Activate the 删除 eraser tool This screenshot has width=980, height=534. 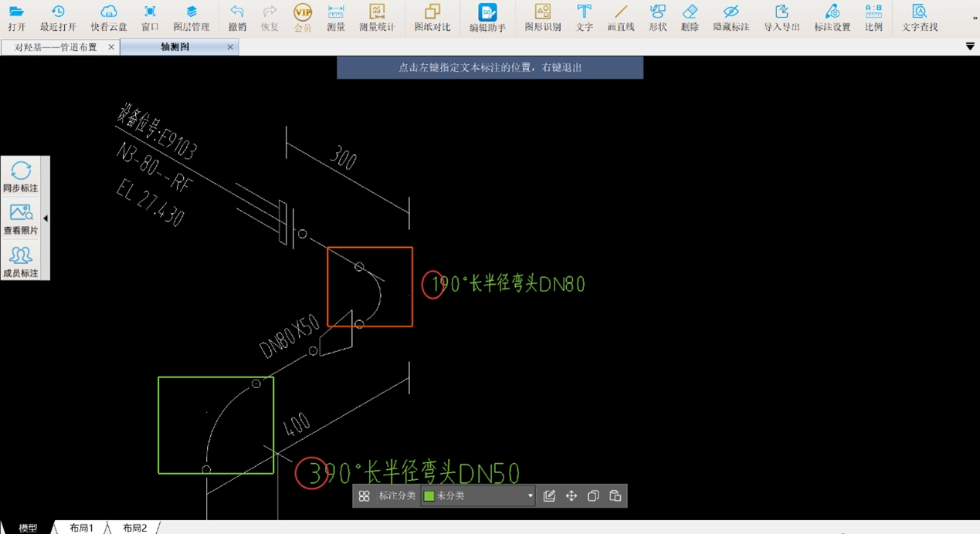point(690,18)
